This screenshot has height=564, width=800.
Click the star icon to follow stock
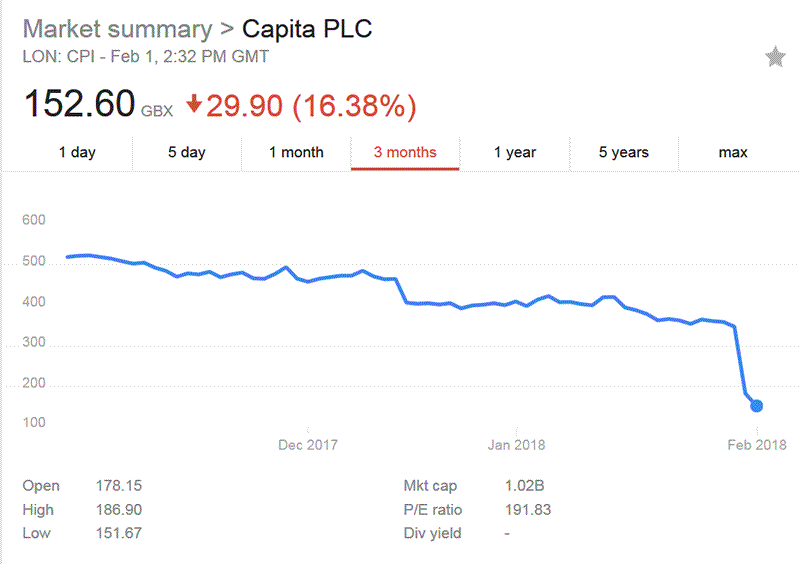[775, 57]
